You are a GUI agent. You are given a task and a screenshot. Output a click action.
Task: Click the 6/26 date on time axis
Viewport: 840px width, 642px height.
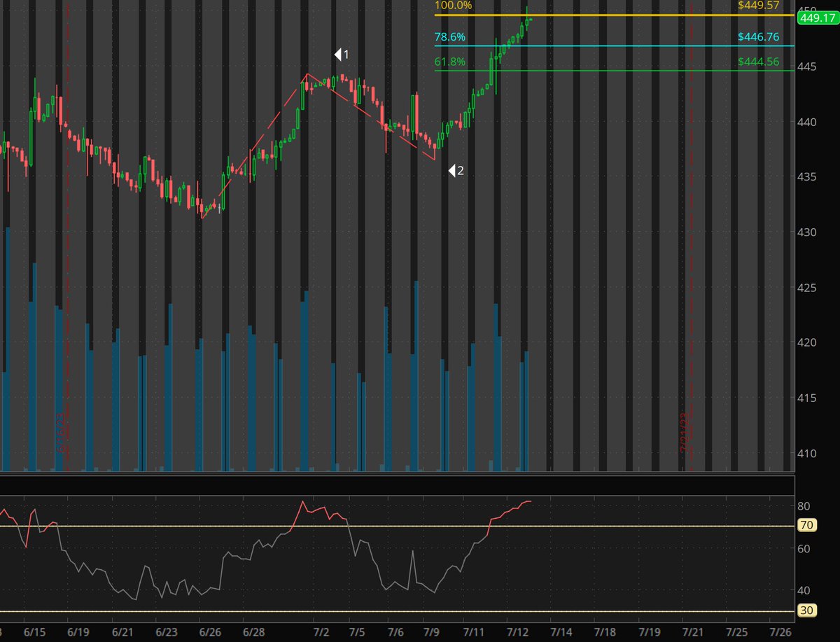pos(211,632)
